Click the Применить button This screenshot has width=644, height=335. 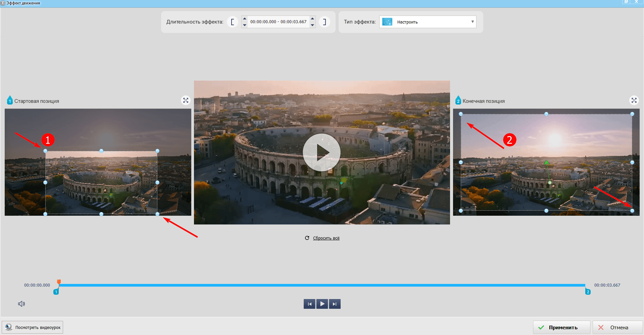(561, 327)
